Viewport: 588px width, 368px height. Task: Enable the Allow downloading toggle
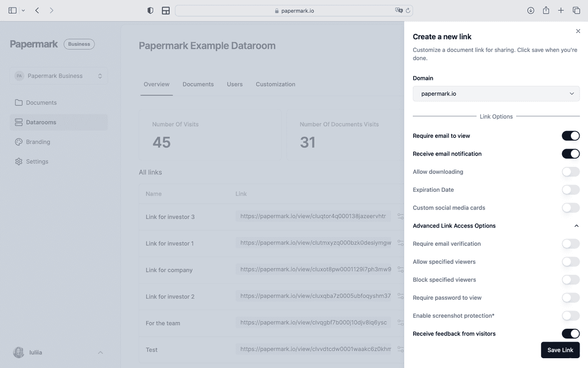570,172
